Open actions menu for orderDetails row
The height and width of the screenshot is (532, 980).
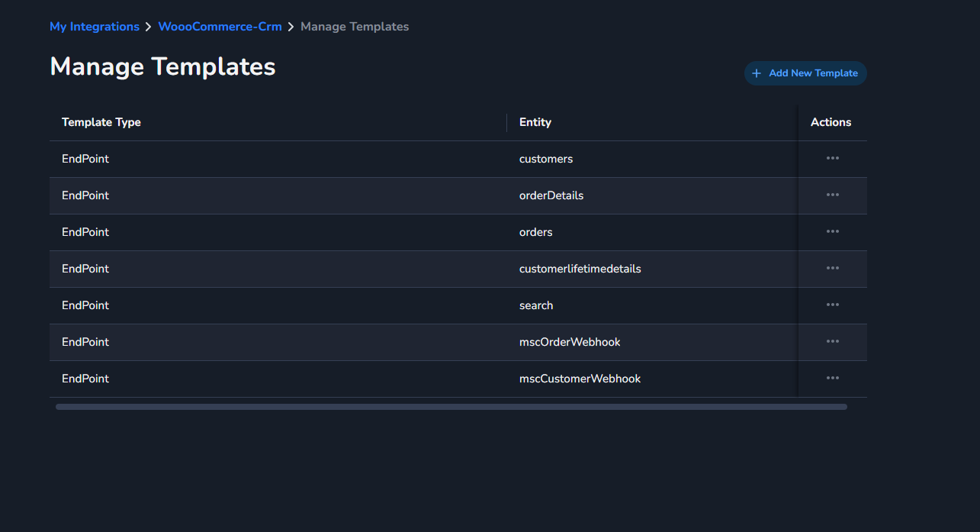click(x=832, y=195)
